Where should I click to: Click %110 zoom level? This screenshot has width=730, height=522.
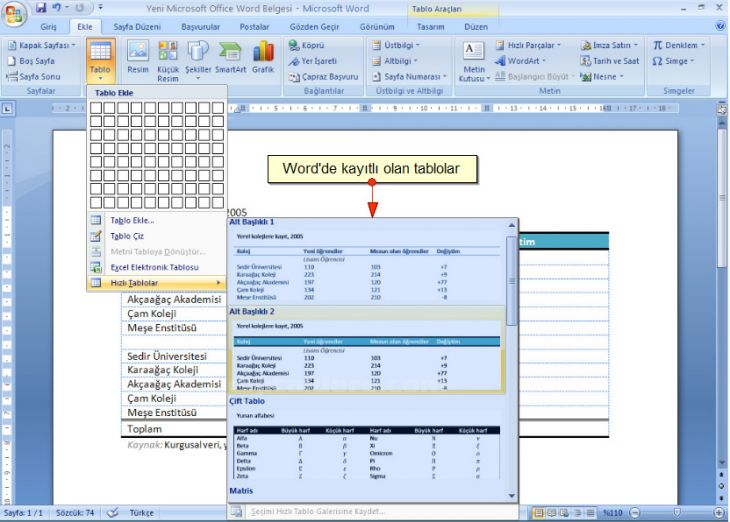(613, 513)
